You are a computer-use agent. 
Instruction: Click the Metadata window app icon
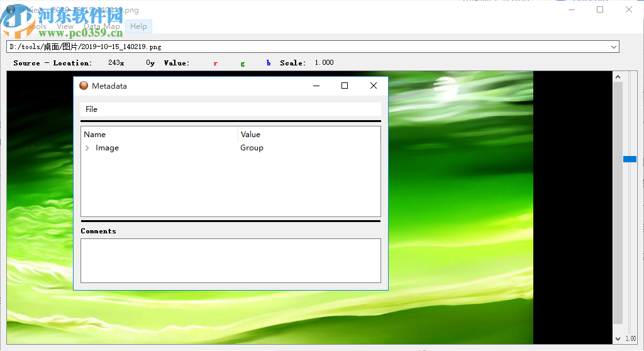click(x=84, y=86)
